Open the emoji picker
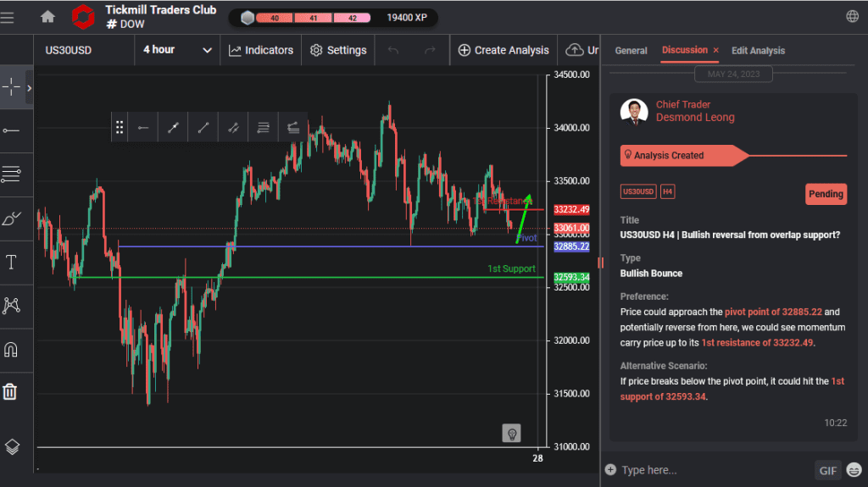This screenshot has width=868, height=487. tap(854, 470)
